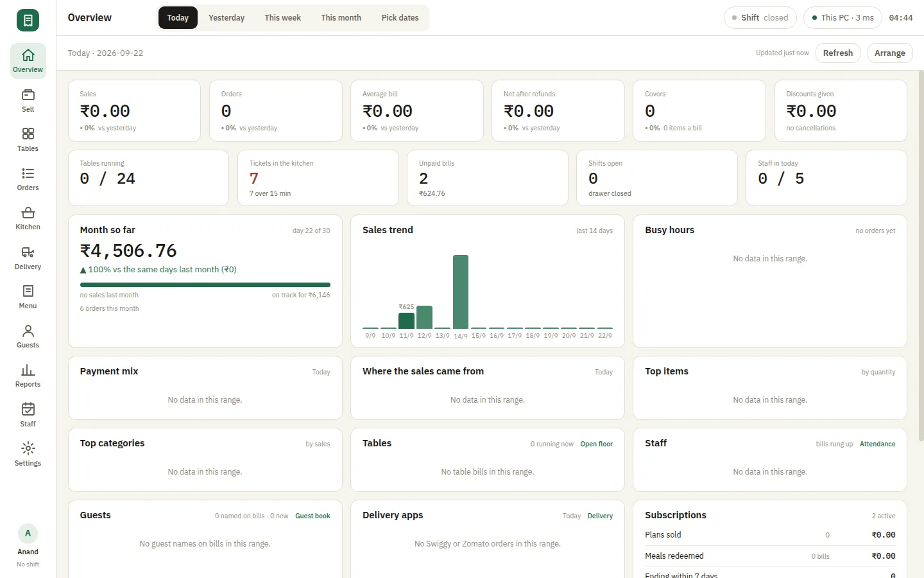Viewport: 924px width, 578px height.
Task: Click the 'Plans sold' row
Action: point(770,535)
